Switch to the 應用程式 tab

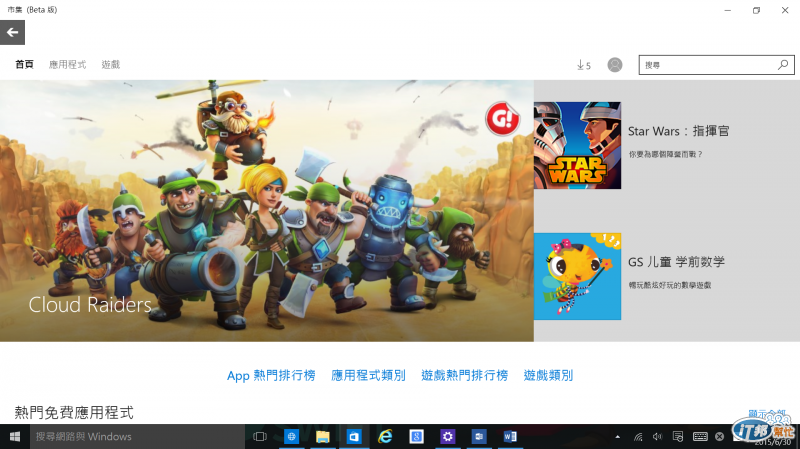pyautogui.click(x=67, y=64)
